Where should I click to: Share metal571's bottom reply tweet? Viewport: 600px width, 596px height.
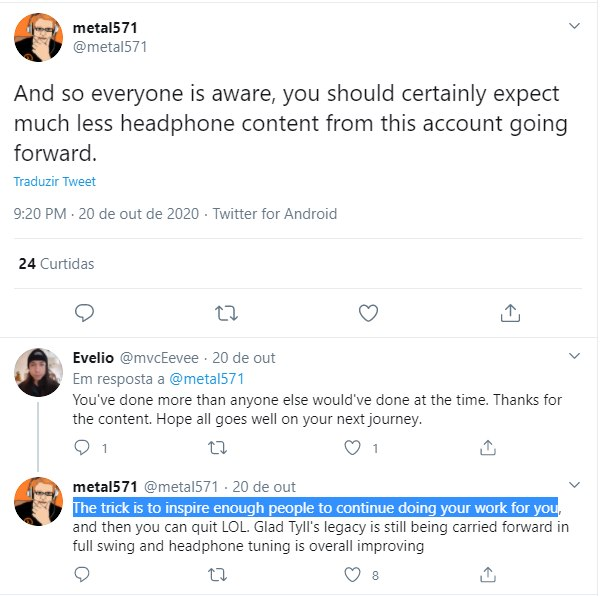click(x=488, y=575)
